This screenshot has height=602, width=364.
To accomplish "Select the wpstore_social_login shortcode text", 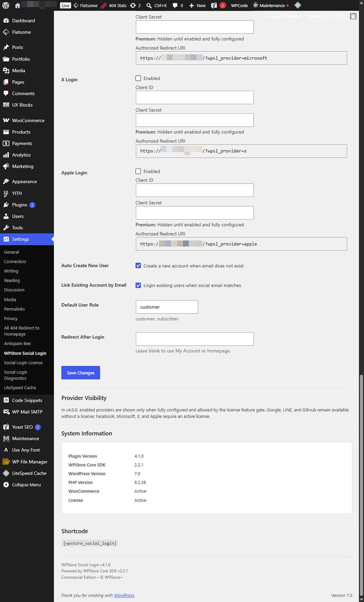I will click(90, 543).
